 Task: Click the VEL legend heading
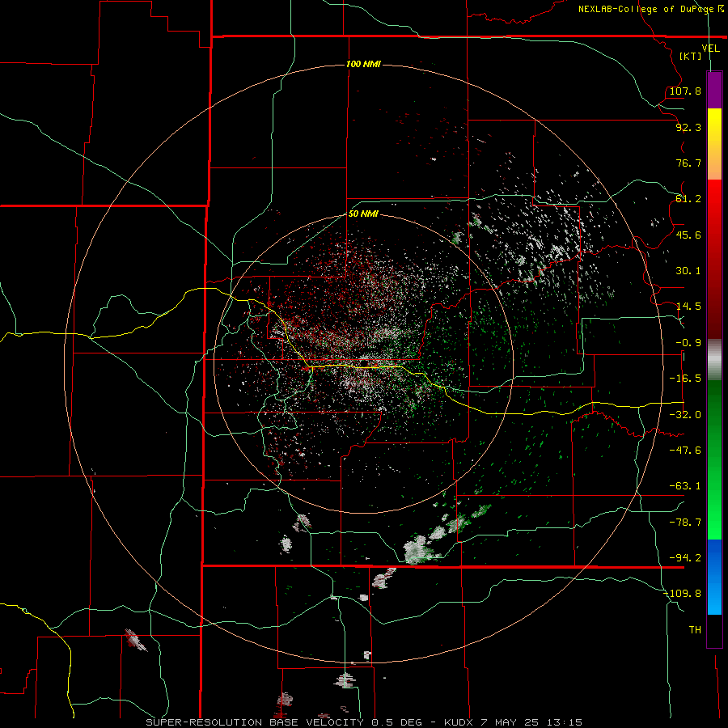(x=710, y=49)
